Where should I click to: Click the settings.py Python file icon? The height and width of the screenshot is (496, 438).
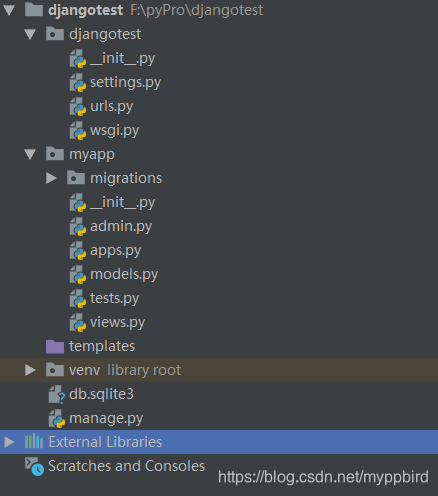click(x=78, y=83)
